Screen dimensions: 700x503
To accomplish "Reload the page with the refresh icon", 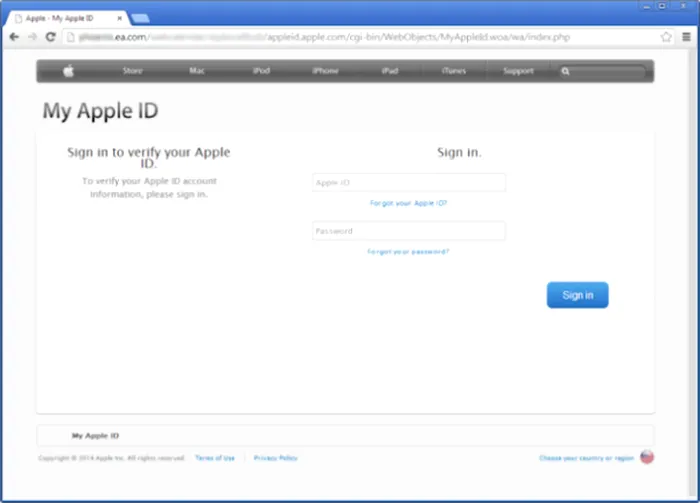I will coord(50,37).
